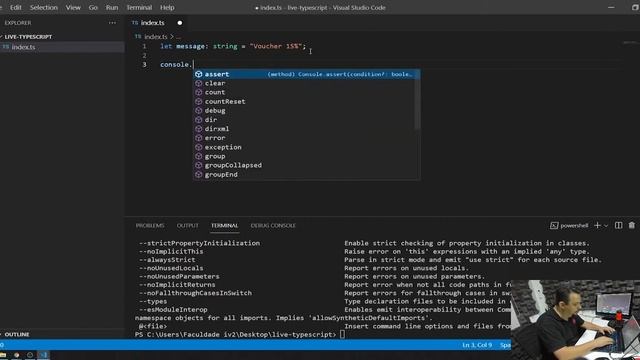Open the launch profile dropdown arrow

tap(606, 226)
